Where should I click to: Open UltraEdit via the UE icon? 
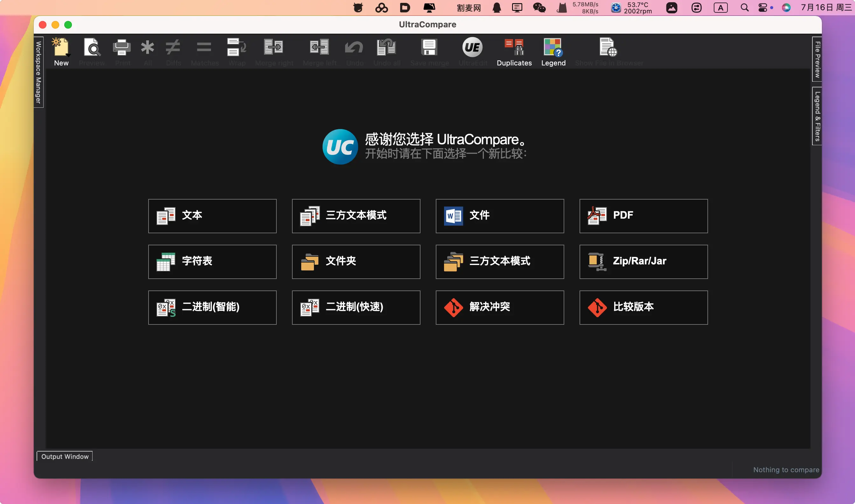click(472, 47)
